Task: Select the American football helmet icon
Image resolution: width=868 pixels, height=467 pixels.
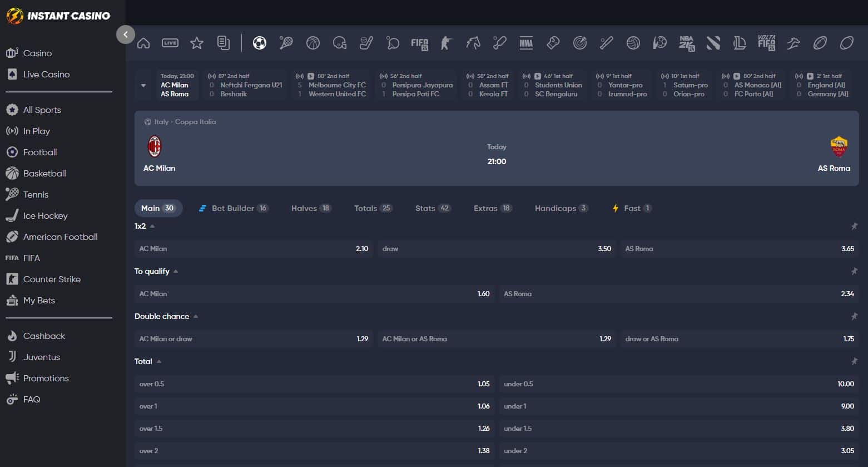Action: [x=340, y=43]
